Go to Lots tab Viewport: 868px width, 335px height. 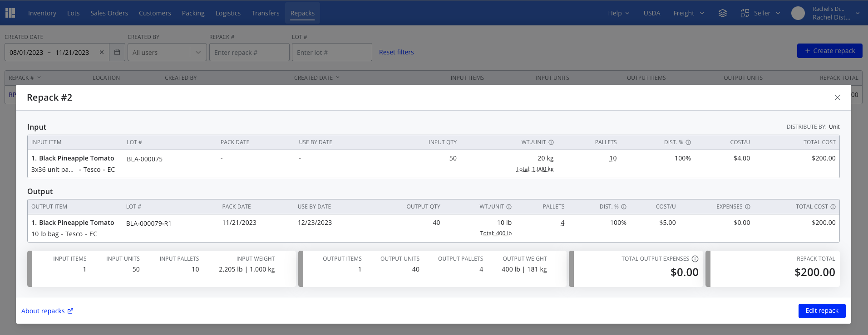click(x=73, y=13)
